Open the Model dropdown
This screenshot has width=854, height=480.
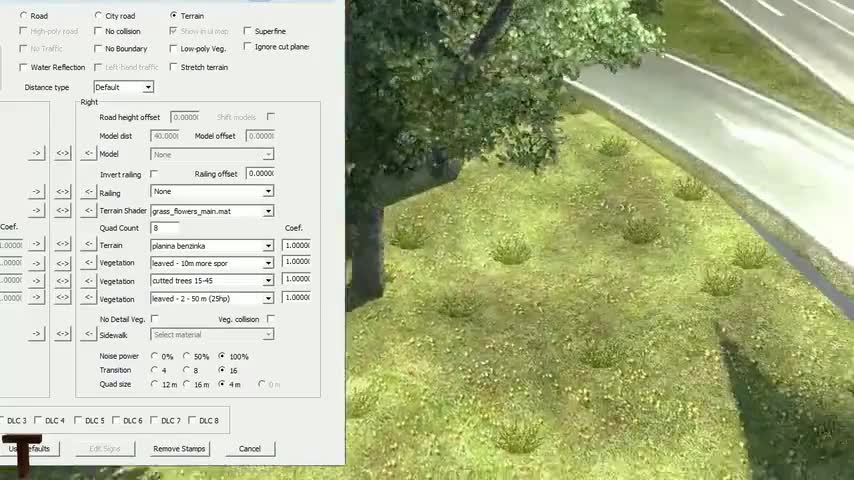pos(212,155)
